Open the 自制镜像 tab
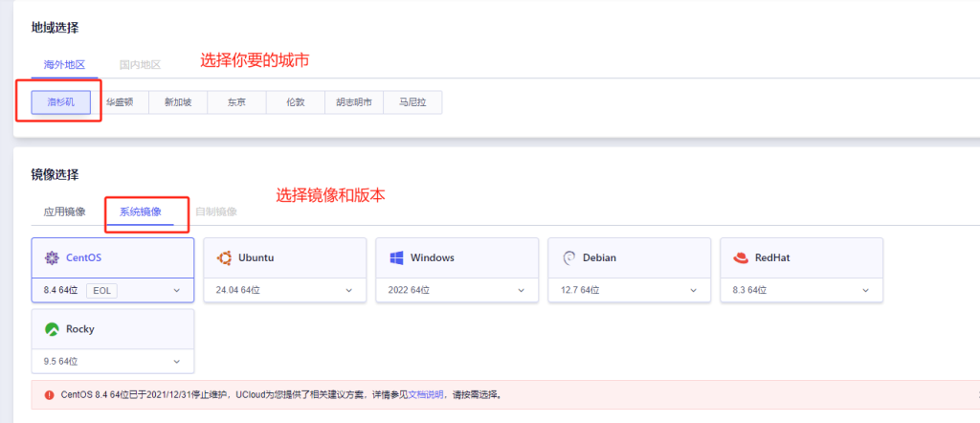This screenshot has height=423, width=980. [216, 211]
